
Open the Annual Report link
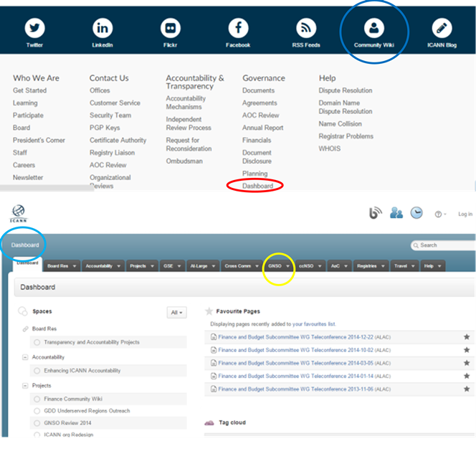(262, 128)
